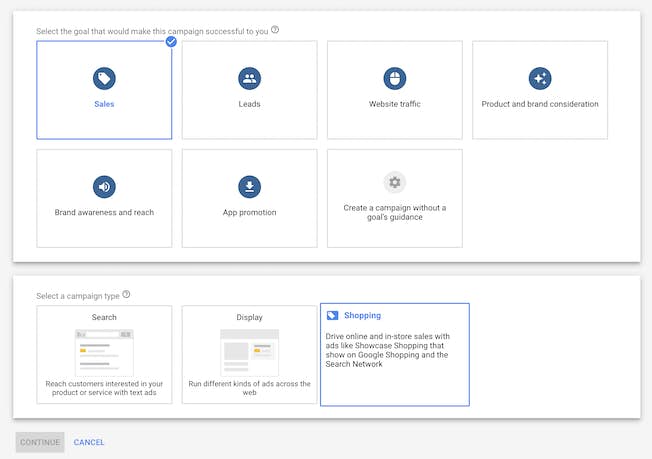
Task: Click the Sales price-tag icon
Action: (x=104, y=78)
